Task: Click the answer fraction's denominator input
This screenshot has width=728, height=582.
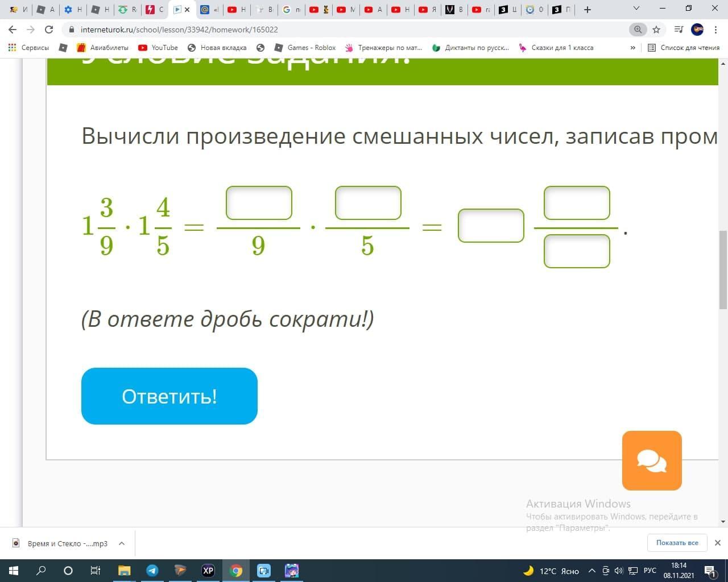Action: click(x=577, y=251)
